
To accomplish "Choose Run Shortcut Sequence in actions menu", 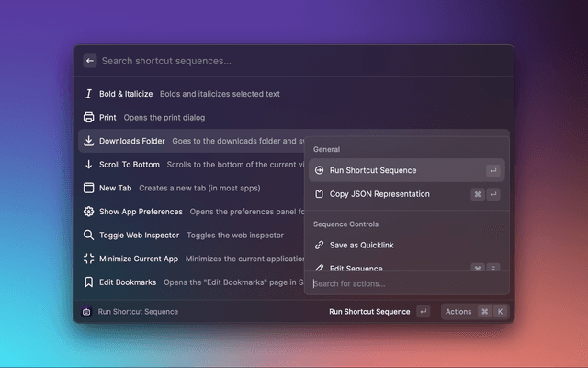I will pyautogui.click(x=407, y=170).
